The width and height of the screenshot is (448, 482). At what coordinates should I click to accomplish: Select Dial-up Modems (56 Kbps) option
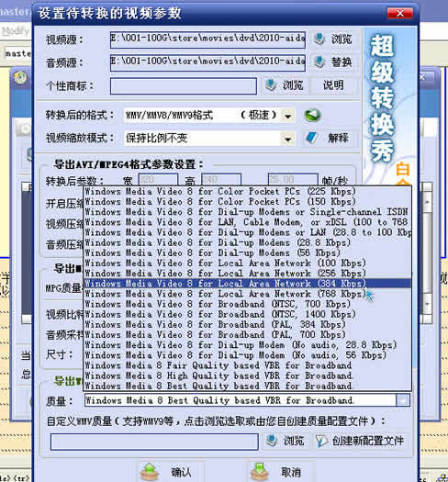pyautogui.click(x=248, y=252)
